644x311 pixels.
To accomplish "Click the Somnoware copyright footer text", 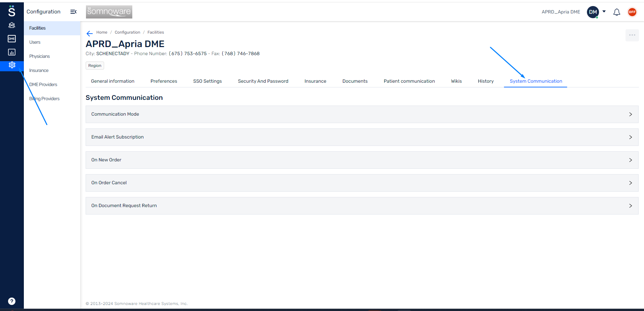I will click(x=137, y=304).
